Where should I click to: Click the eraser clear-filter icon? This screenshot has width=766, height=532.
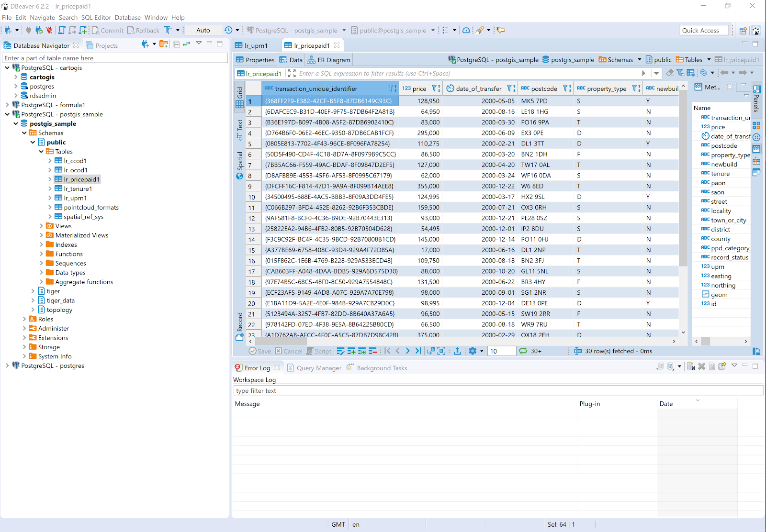coord(670,73)
